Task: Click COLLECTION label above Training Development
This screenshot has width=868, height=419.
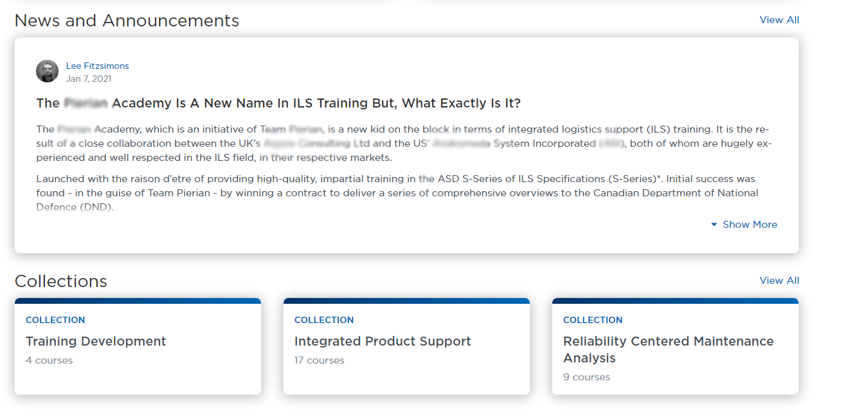Action: click(55, 320)
